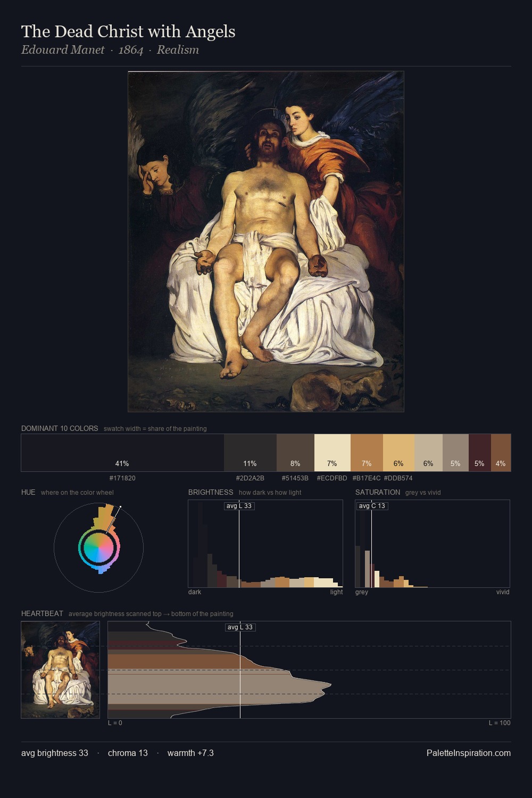Click the saturation histogram chart
Viewport: 532px width, 798px height.
click(433, 544)
